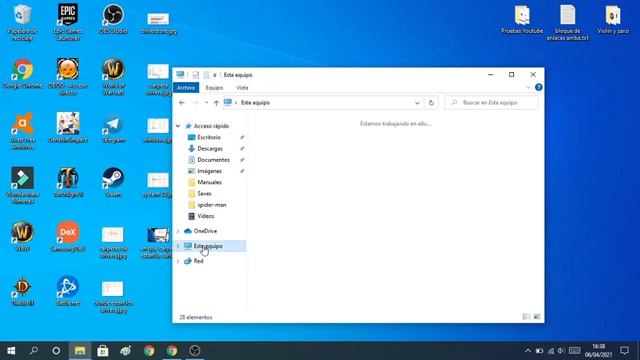Open quick access toolbar customize dropdown
This screenshot has height=360, width=640.
(x=214, y=75)
